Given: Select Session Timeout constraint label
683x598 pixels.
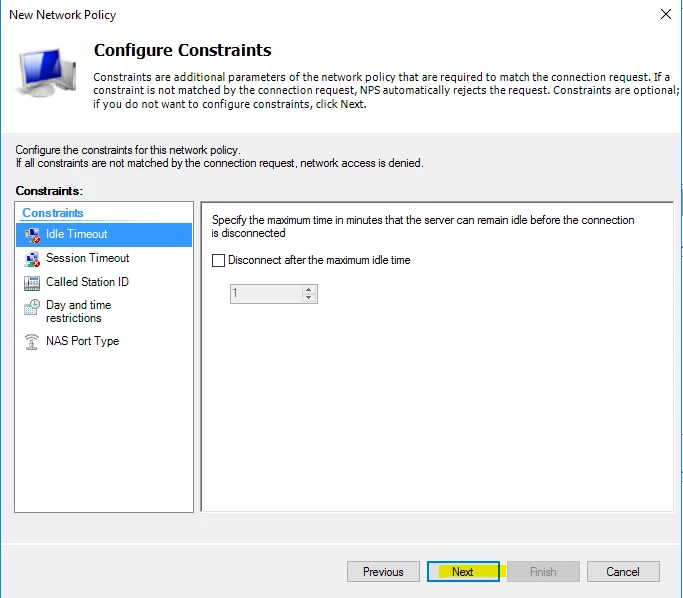Looking at the screenshot, I should (88, 258).
